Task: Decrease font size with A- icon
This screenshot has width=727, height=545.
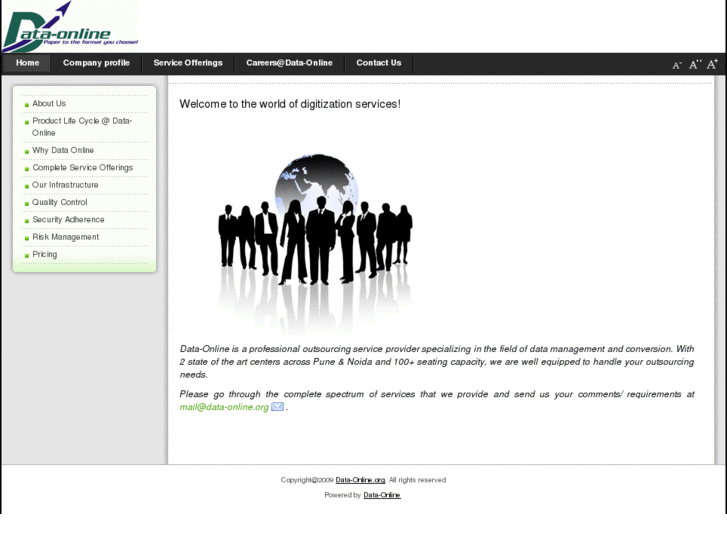Action: 677,65
